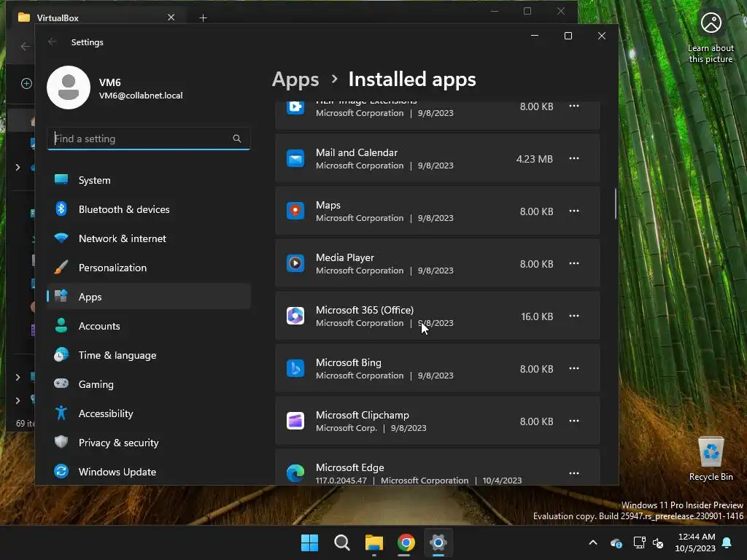
Task: Open more options for Microsoft Edge
Action: 574,472
